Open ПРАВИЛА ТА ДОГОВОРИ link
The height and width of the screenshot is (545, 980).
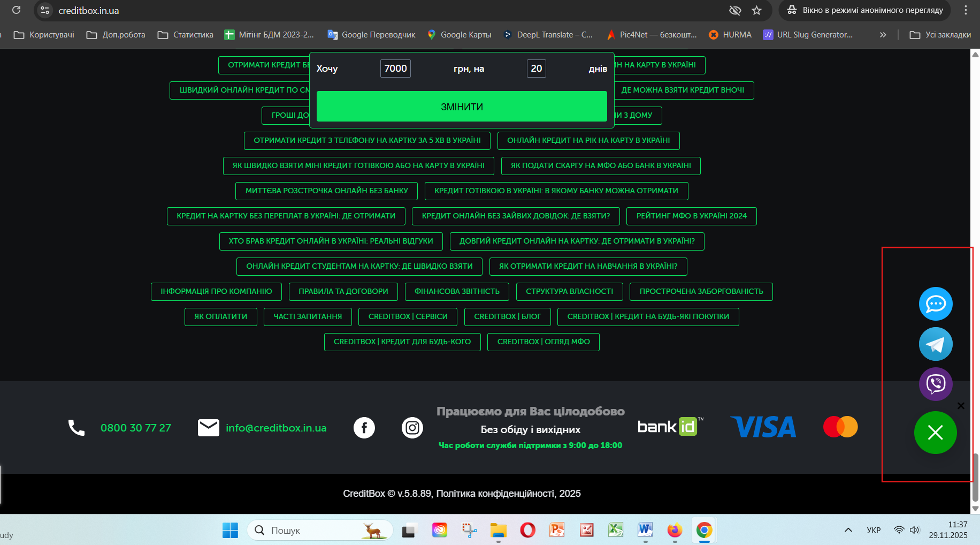343,292
